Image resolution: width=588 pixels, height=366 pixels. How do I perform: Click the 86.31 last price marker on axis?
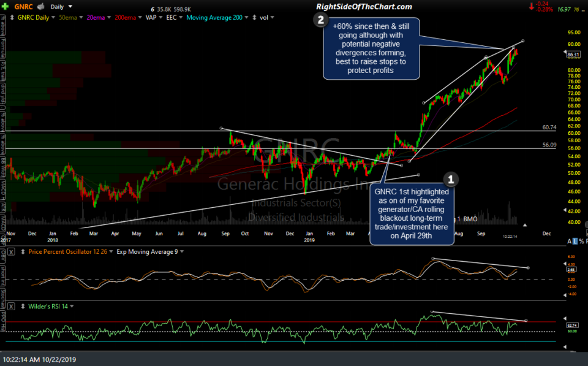[573, 54]
